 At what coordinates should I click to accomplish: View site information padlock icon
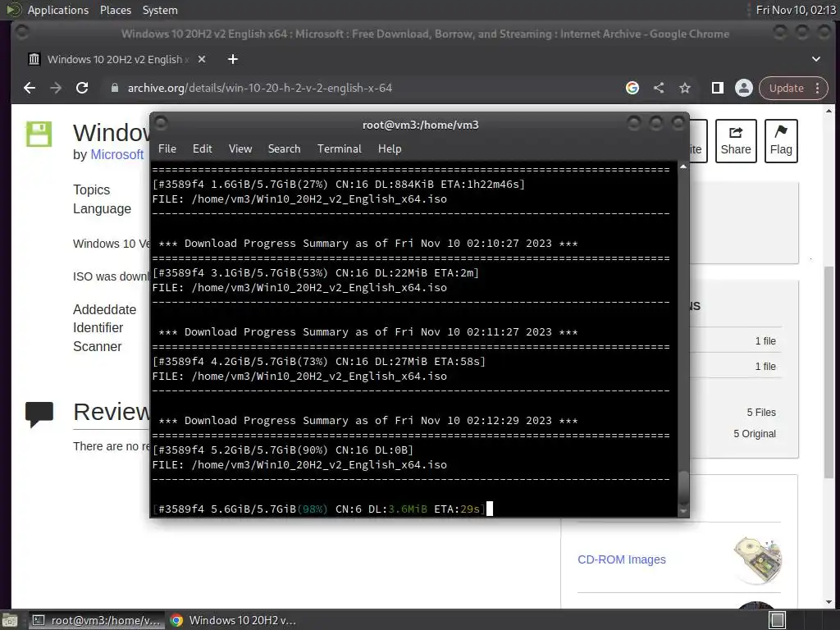tap(114, 88)
